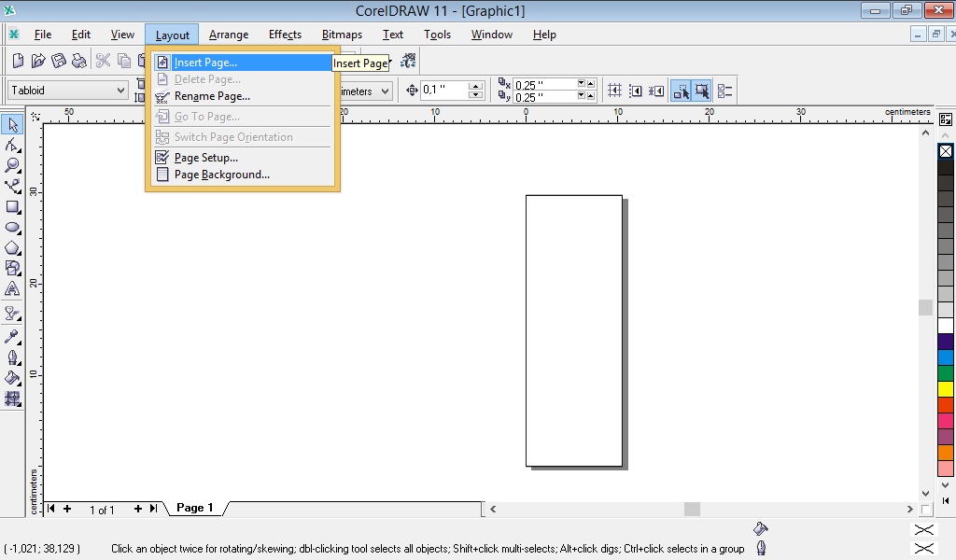This screenshot has height=560, width=956.
Task: Open the Bitmaps menu
Action: [342, 35]
